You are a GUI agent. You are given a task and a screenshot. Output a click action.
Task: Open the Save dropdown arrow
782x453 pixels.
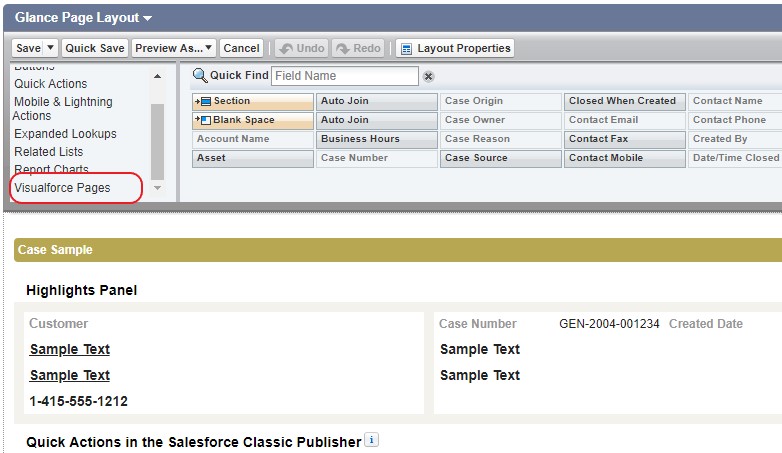click(x=50, y=48)
